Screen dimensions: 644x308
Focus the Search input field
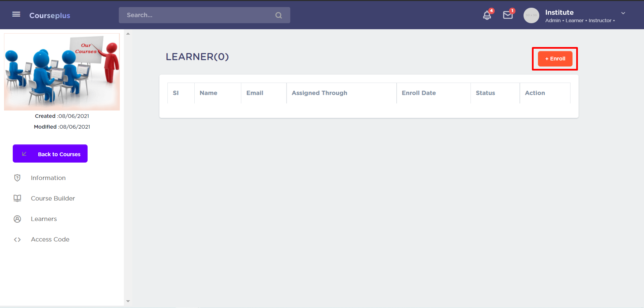(198, 15)
